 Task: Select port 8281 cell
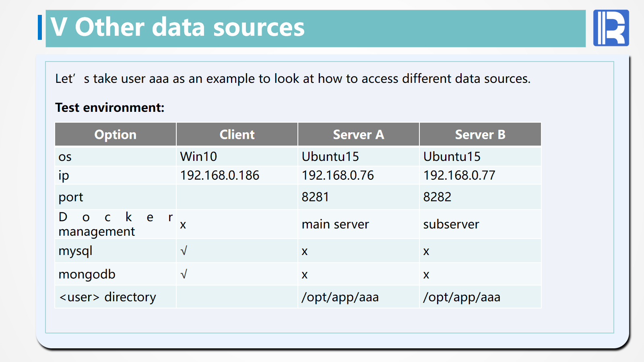(x=315, y=197)
